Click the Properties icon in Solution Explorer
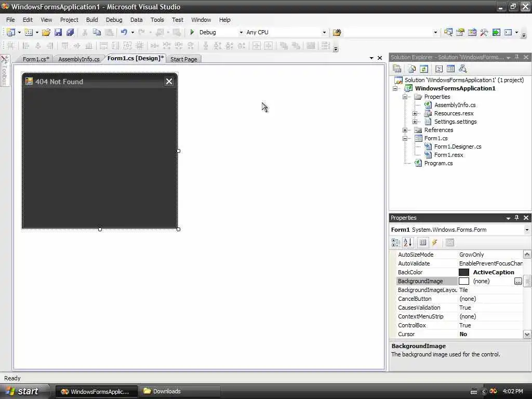Image resolution: width=532 pixels, height=399 pixels. (x=397, y=69)
